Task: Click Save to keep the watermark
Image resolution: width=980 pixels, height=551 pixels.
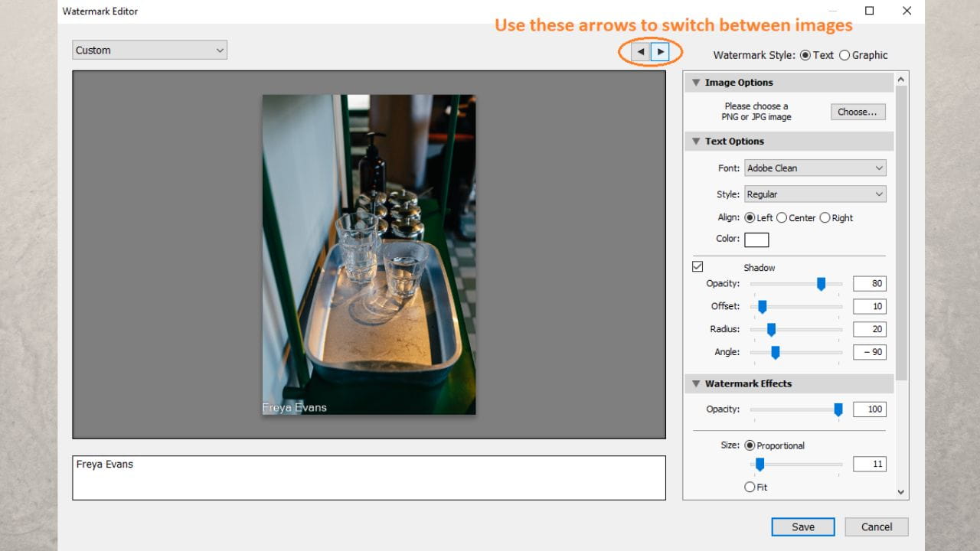Action: (x=803, y=527)
